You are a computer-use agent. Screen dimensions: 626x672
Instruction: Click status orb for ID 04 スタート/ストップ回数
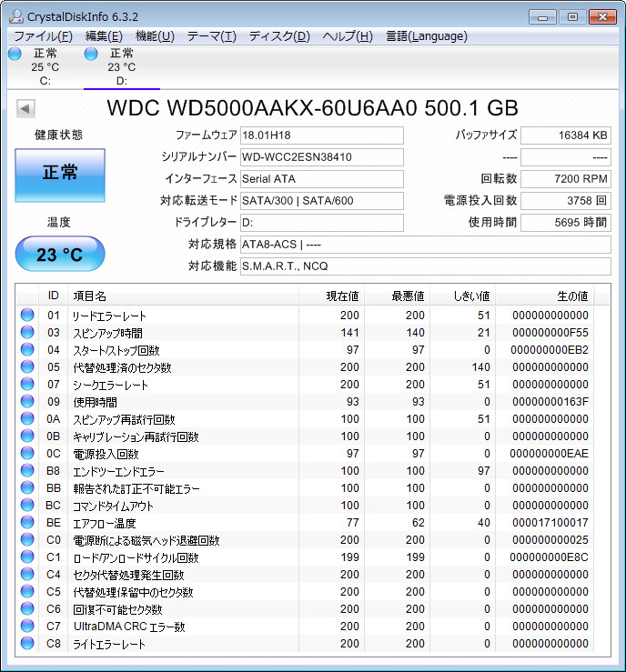[x=27, y=350]
